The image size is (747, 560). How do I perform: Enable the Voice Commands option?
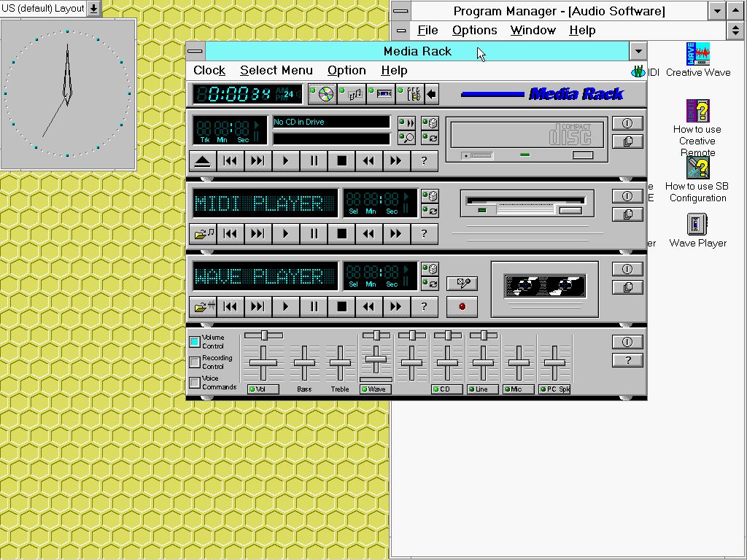tap(195, 382)
